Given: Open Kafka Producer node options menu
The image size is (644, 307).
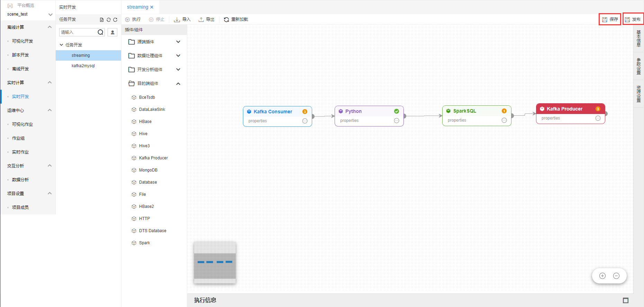Looking at the screenshot, I should 598,118.
